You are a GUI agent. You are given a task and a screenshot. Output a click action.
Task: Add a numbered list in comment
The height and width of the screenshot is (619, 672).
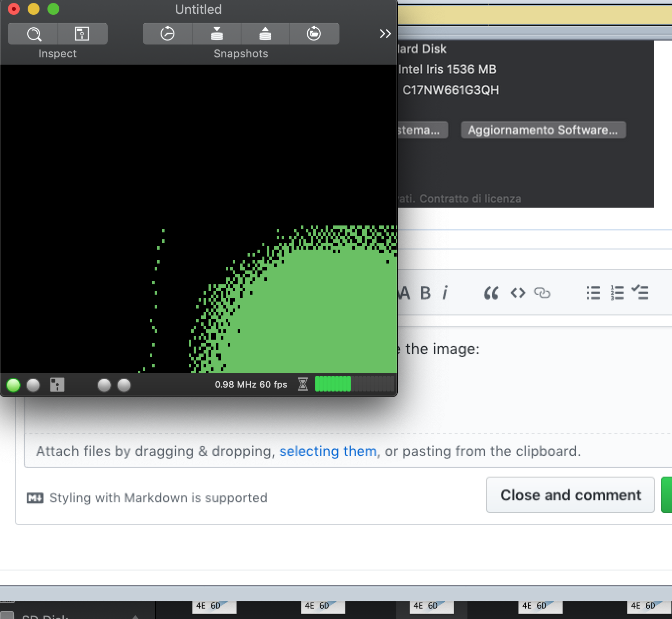click(617, 293)
